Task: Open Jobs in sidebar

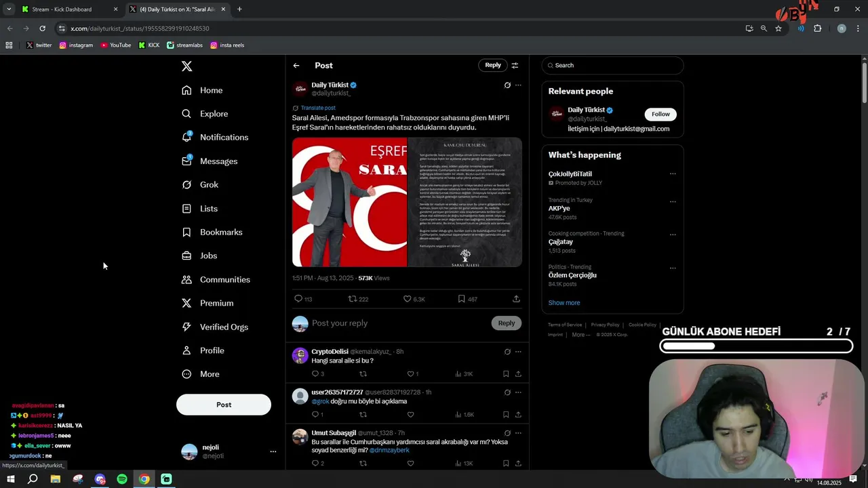Action: [x=199, y=256]
